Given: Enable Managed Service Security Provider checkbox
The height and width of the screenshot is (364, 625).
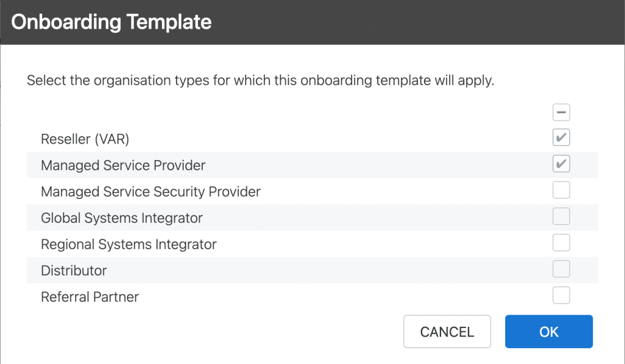Looking at the screenshot, I should click(561, 191).
